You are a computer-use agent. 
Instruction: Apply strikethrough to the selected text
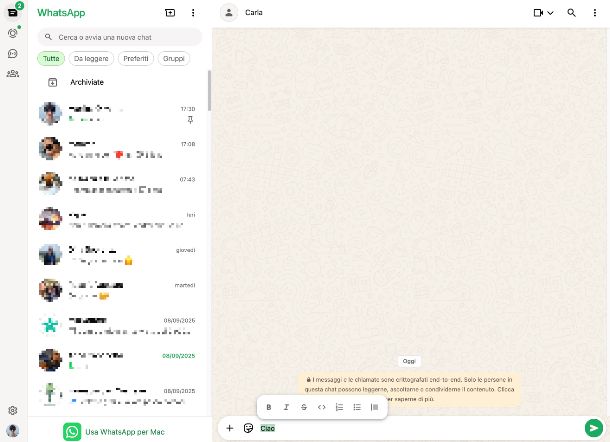[304, 407]
